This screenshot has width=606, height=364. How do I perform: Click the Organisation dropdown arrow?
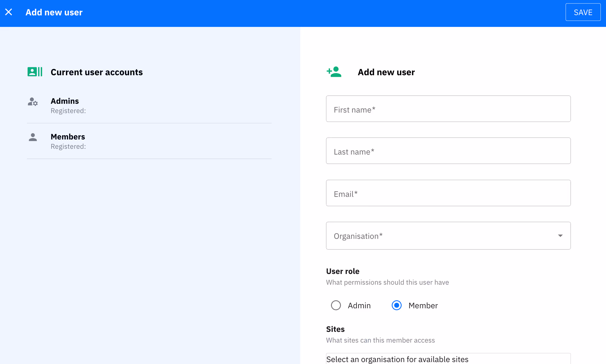click(x=561, y=236)
